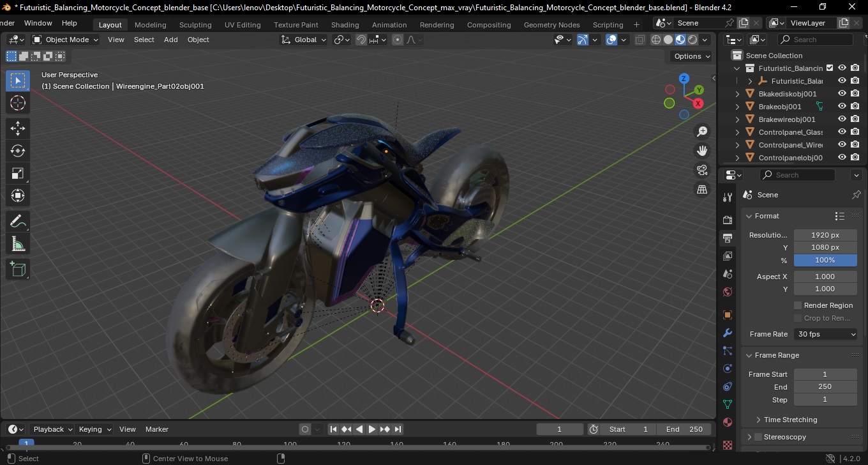Click the Z axis gizmo circle
This screenshot has height=465, width=868.
click(x=684, y=78)
